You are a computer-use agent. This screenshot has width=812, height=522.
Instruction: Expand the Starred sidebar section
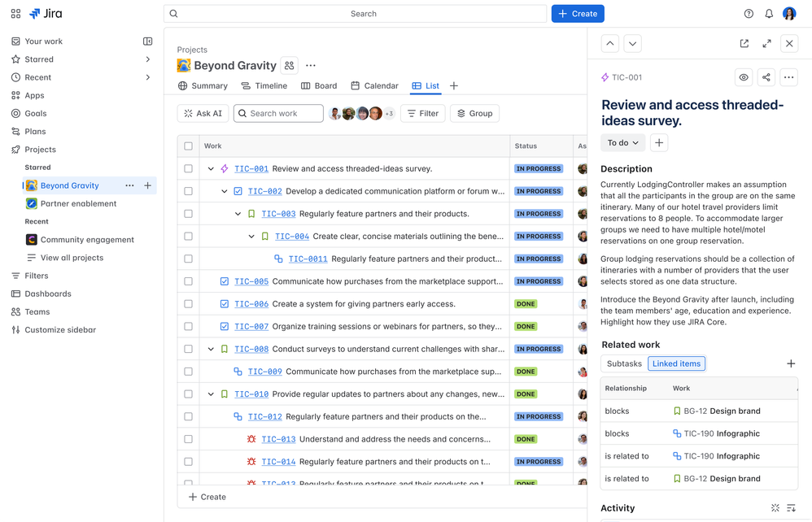(x=147, y=59)
